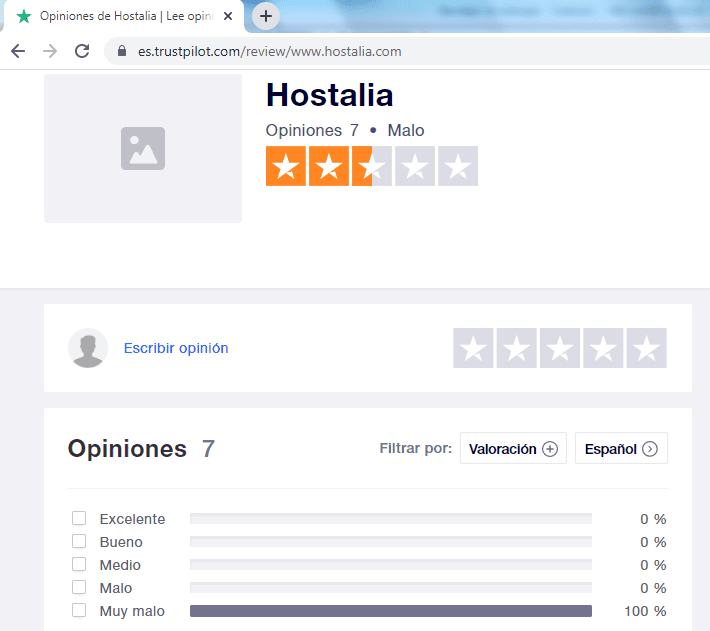
Task: Rate five stars in write review
Action: click(x=647, y=348)
